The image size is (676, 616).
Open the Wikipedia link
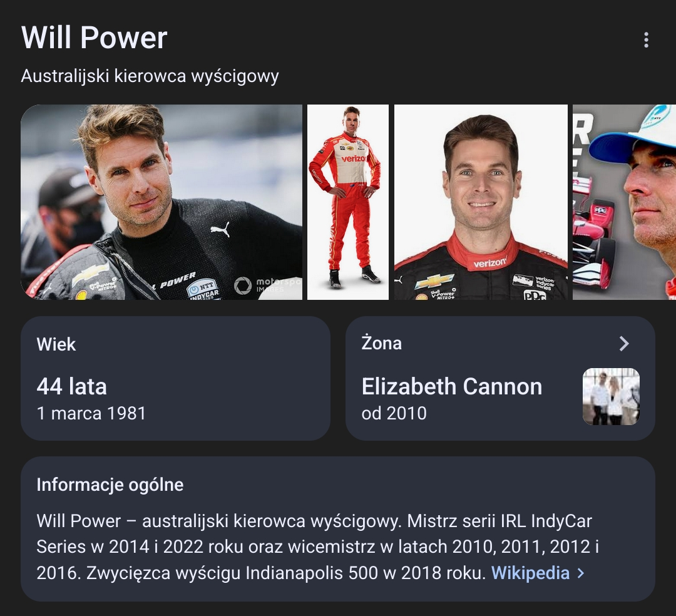(x=530, y=573)
